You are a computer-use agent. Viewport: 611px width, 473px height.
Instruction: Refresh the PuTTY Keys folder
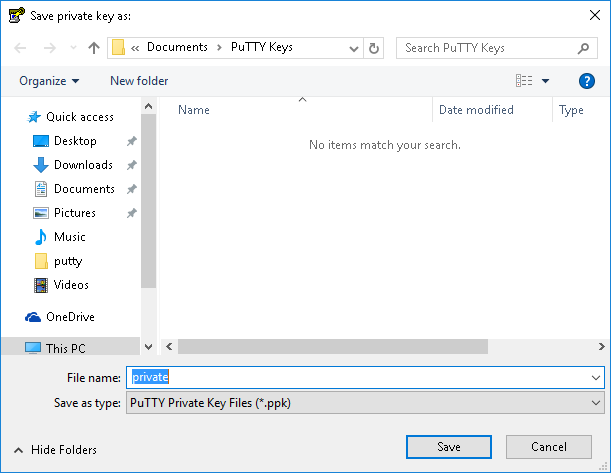click(x=373, y=48)
